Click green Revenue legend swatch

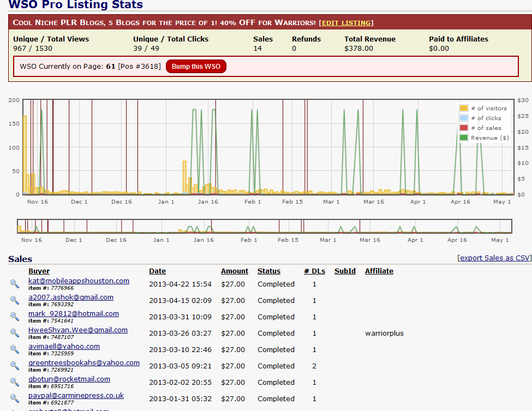pyautogui.click(x=463, y=138)
